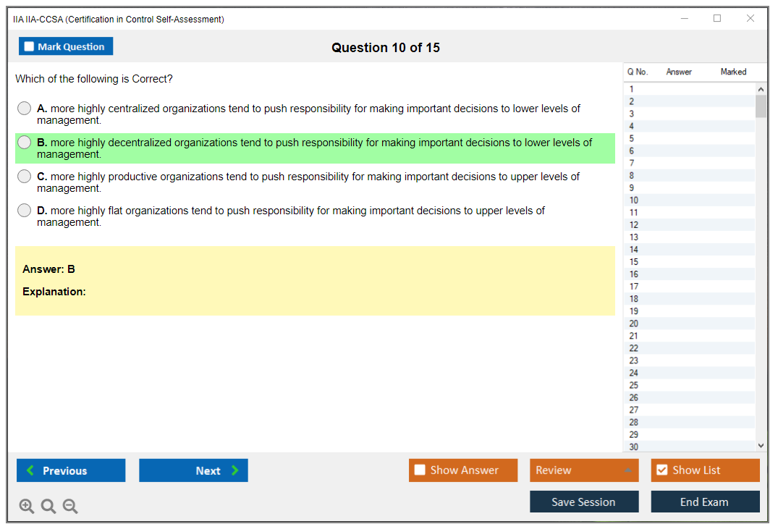Pick option D about flat organizations
This screenshot has height=532, width=778.
tap(25, 211)
